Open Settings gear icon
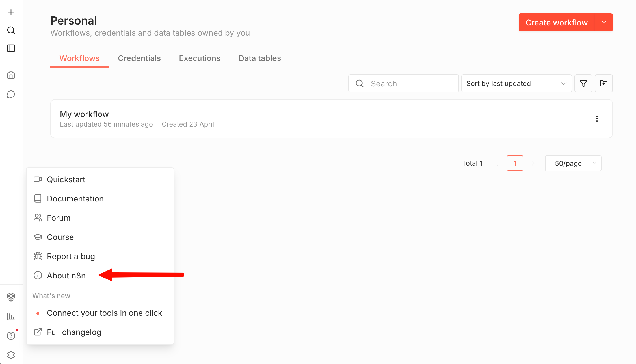 (11, 355)
